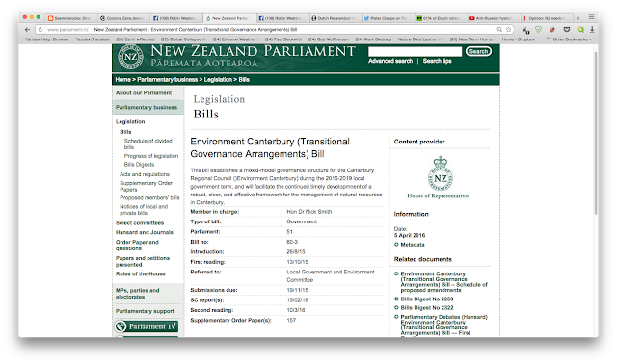Reload the page with the refresh icon
This screenshot has width=617, height=364.
(x=40, y=30)
